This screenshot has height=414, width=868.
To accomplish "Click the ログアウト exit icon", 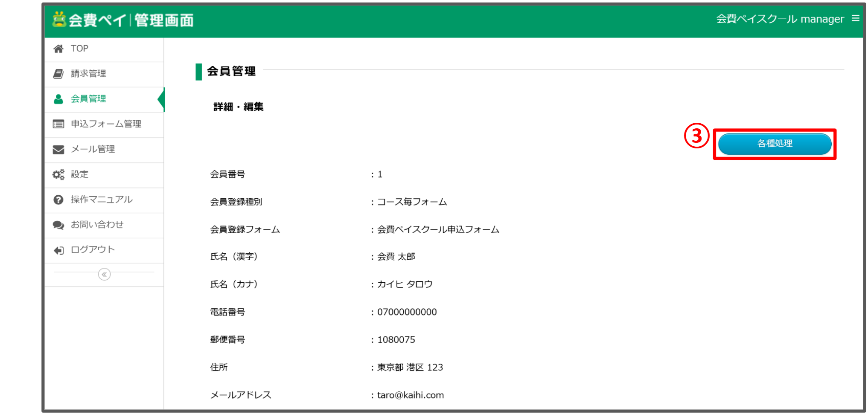I will [58, 250].
